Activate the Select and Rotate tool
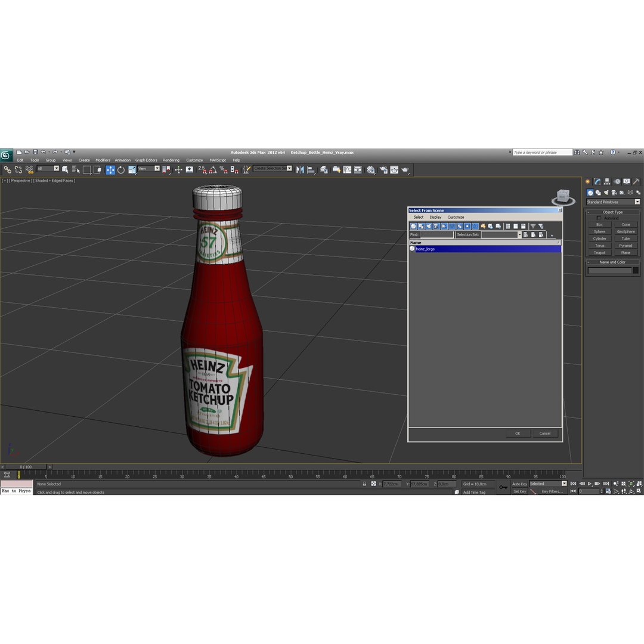The image size is (644, 644). 120,169
